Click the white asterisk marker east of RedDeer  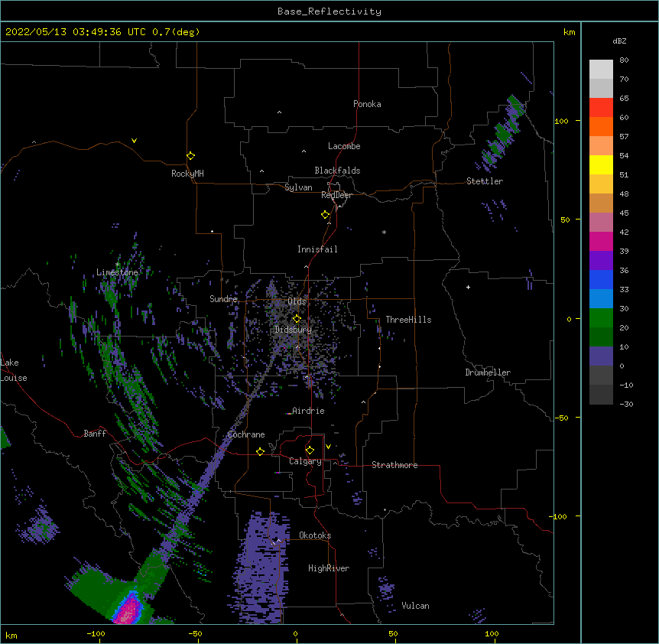point(384,233)
